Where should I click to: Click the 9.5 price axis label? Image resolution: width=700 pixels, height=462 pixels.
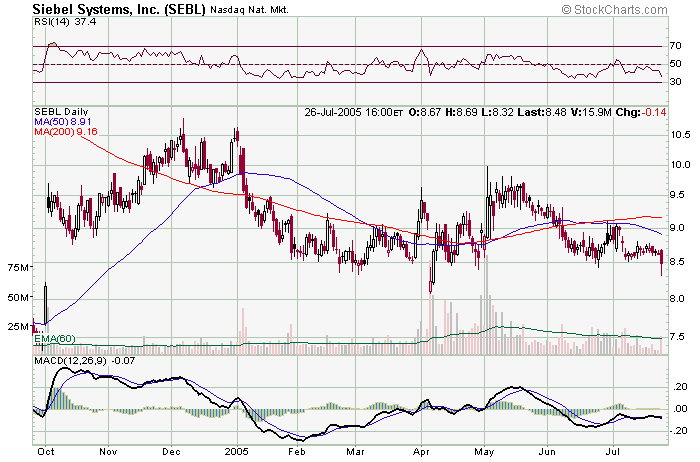pos(678,195)
